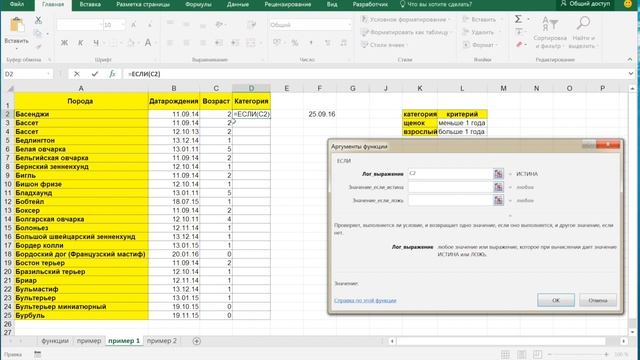Open the cells Format (Формат) dropdown
Viewport: 640px width, 360px height.
pyautogui.click(x=480, y=44)
